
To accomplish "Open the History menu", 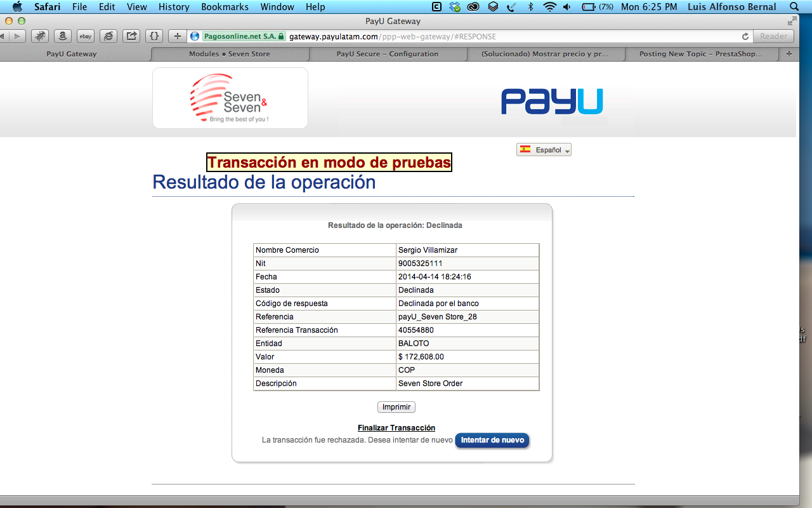I will [x=174, y=7].
